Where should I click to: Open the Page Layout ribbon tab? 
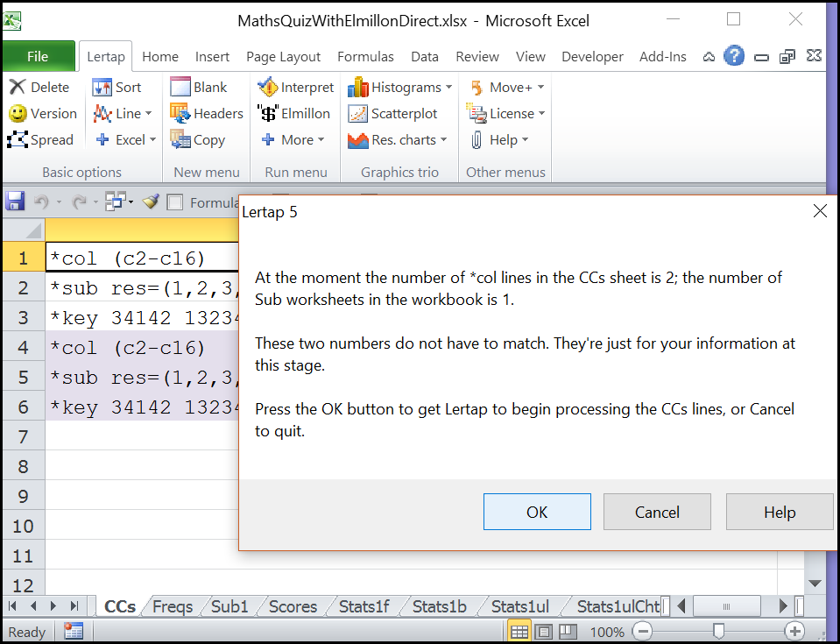[284, 56]
